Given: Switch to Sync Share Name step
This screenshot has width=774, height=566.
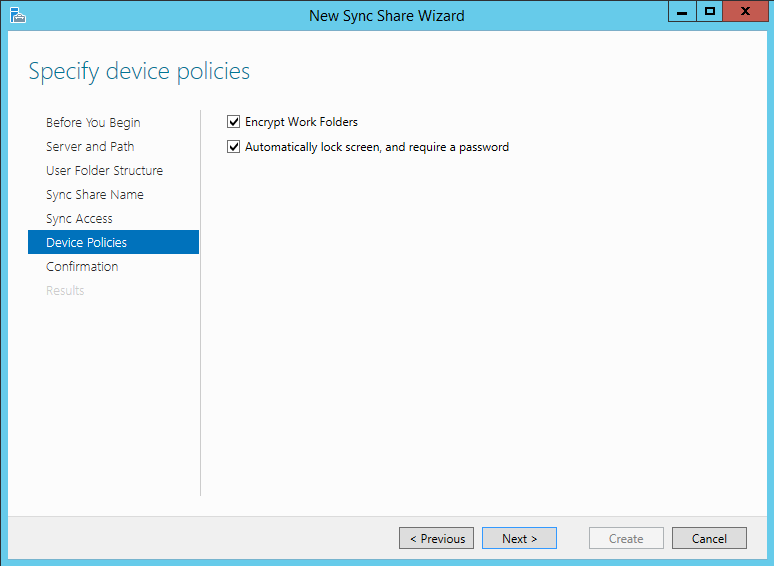Looking at the screenshot, I should tap(95, 194).
